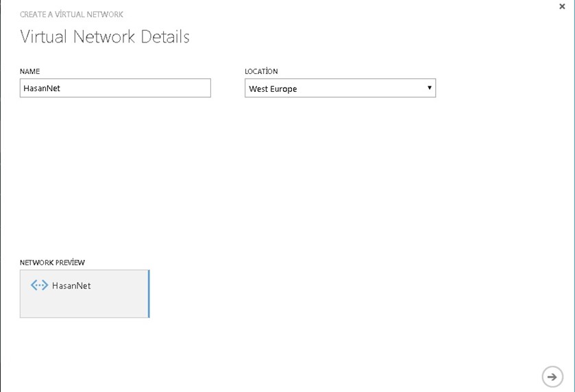Close the Create Virtual Network dialog
575x392 pixels.
click(562, 7)
